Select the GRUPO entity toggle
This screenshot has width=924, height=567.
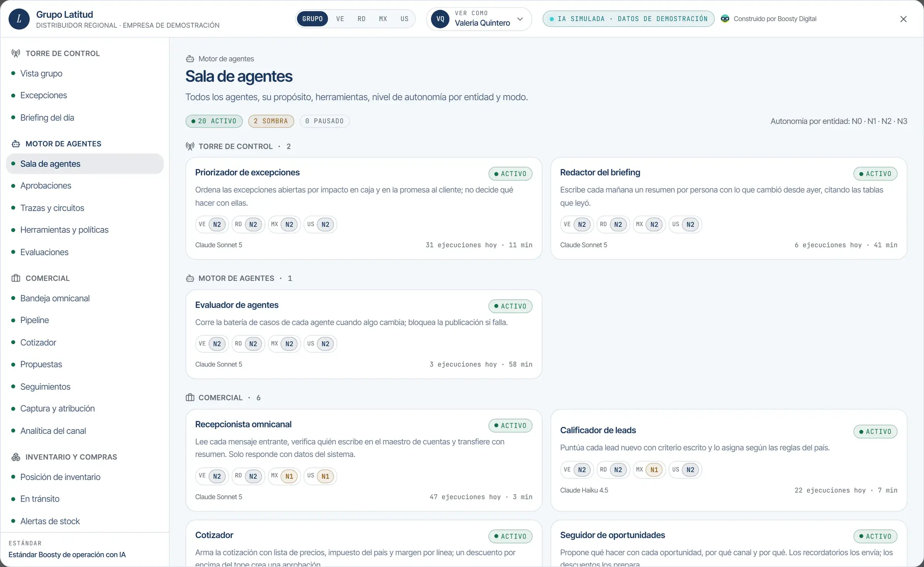pos(312,19)
